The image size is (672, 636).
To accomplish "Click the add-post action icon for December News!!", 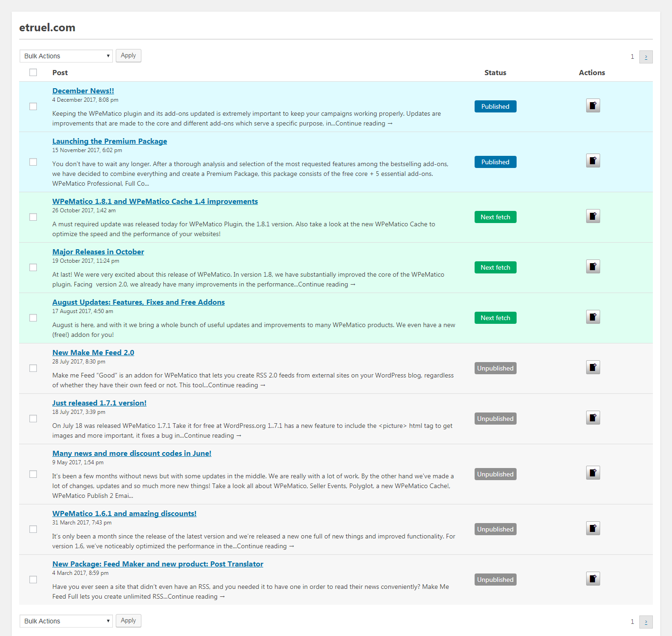I will (593, 106).
